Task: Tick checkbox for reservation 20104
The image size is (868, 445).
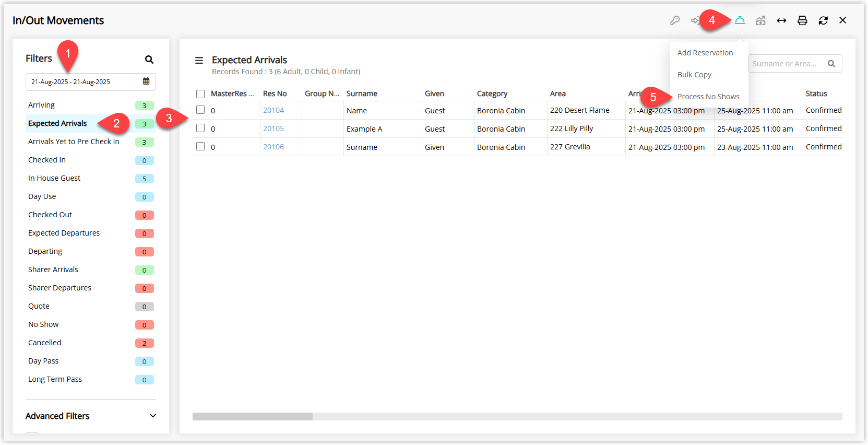Action: coord(200,110)
